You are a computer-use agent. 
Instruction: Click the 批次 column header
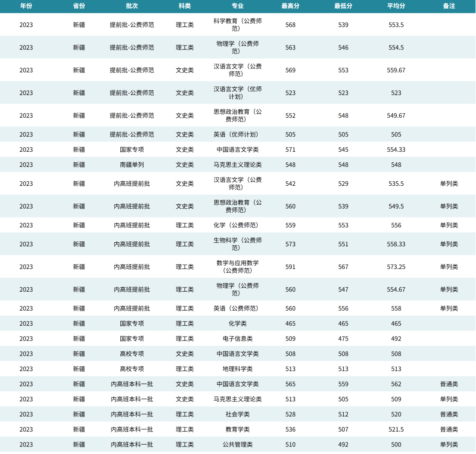pos(132,6)
